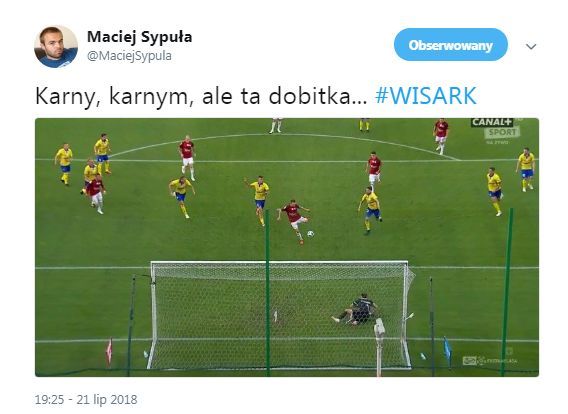Click the blue flag right of the goal
This screenshot has width=568, height=414.
448,348
